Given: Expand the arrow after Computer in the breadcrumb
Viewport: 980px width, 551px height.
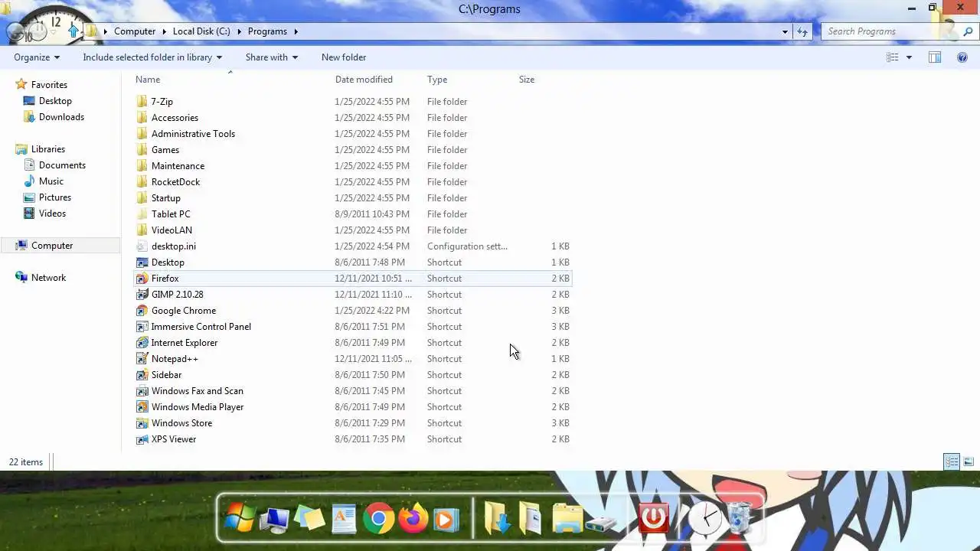Looking at the screenshot, I should click(x=164, y=31).
